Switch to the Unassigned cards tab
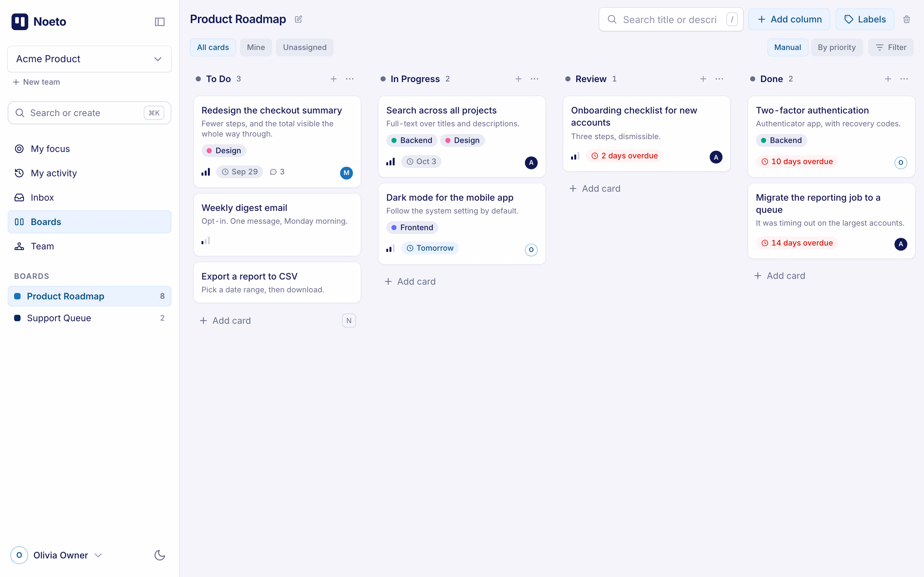 click(304, 47)
